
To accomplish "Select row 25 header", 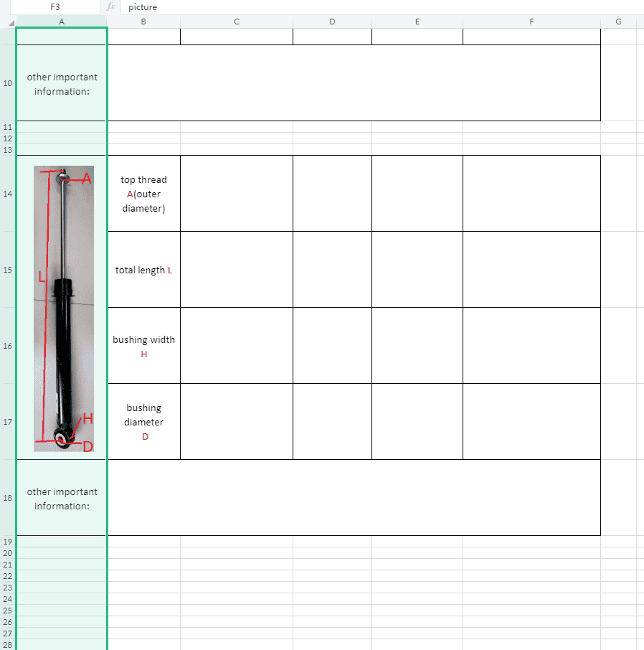I will pos(7,611).
